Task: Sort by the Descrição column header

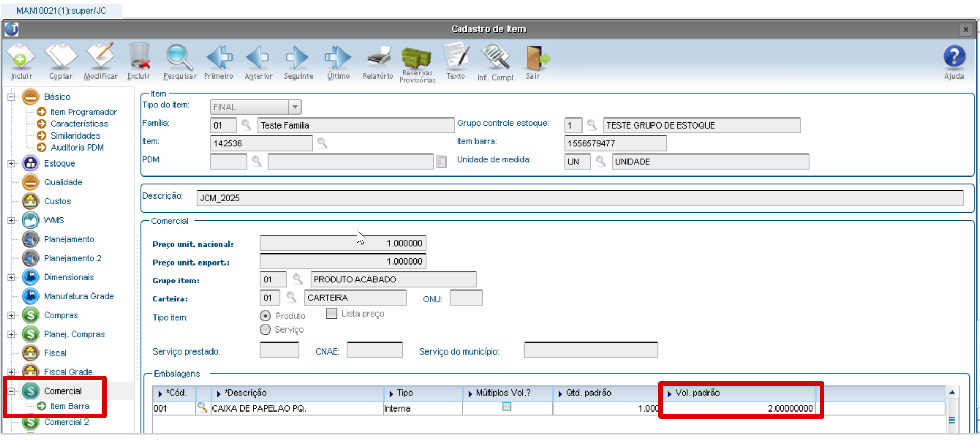Action: point(298,393)
